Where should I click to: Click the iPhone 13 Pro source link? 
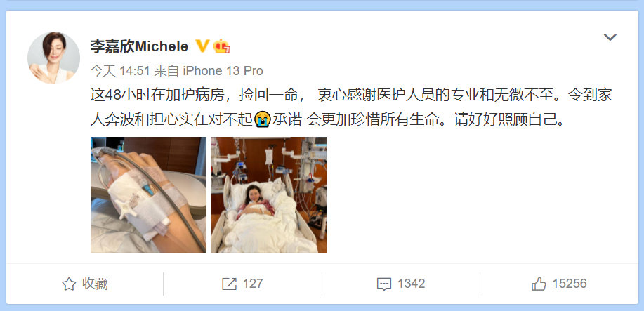[x=223, y=71]
